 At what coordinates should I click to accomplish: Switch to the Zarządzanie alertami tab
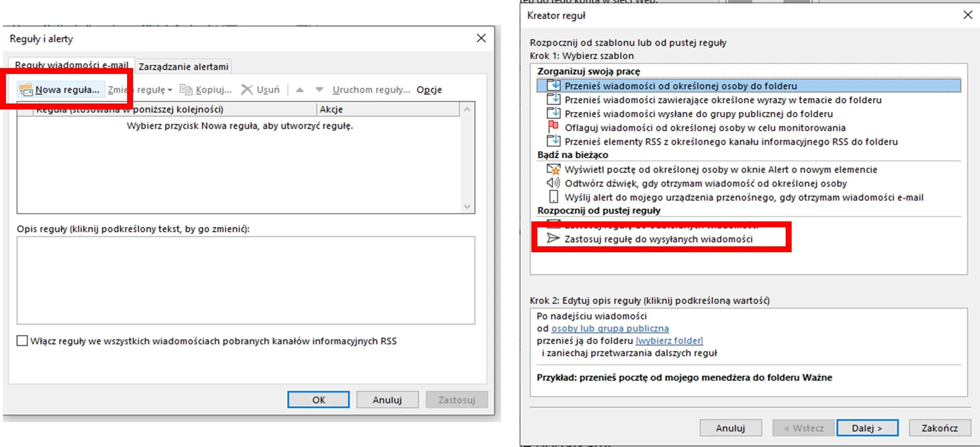click(x=183, y=66)
